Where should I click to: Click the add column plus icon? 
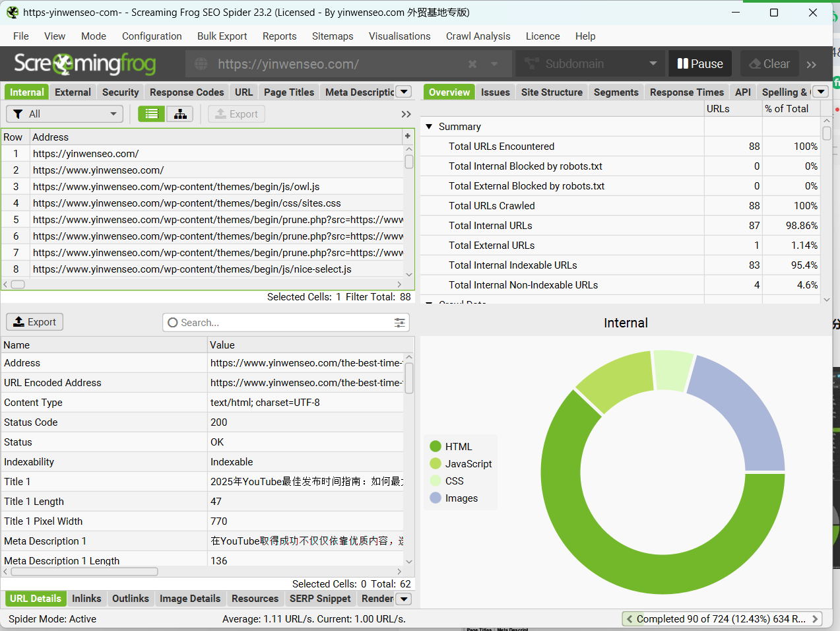tap(408, 136)
